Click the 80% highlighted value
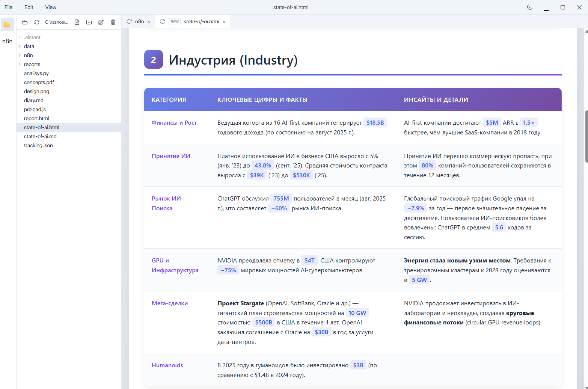 pos(427,165)
